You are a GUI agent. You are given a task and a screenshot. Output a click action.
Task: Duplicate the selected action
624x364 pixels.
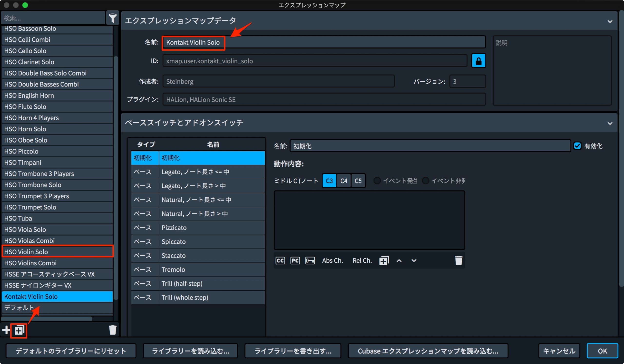point(384,260)
